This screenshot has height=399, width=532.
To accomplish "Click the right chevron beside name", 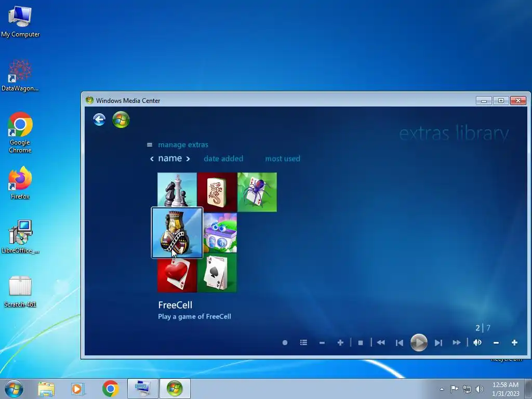I will tap(188, 159).
